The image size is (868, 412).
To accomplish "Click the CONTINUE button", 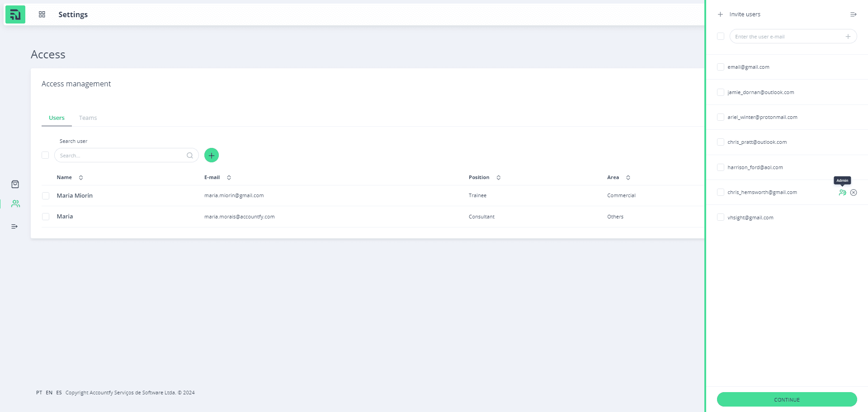I will pos(787,399).
